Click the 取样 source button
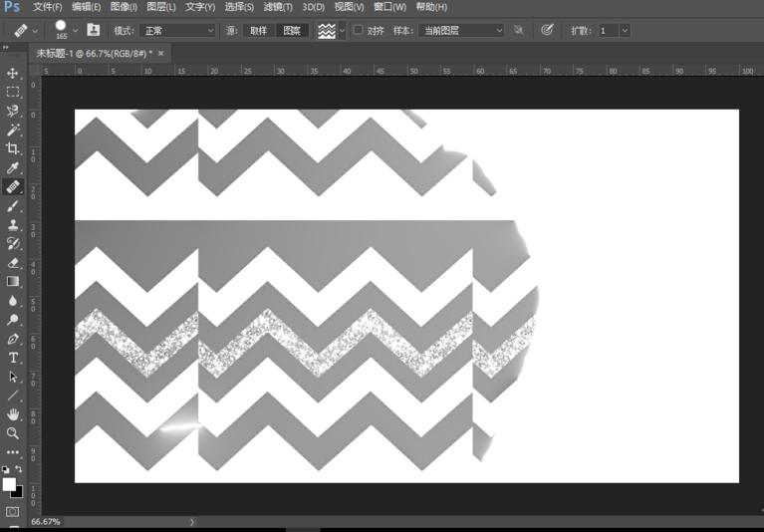This screenshot has height=532, width=764. [x=258, y=31]
